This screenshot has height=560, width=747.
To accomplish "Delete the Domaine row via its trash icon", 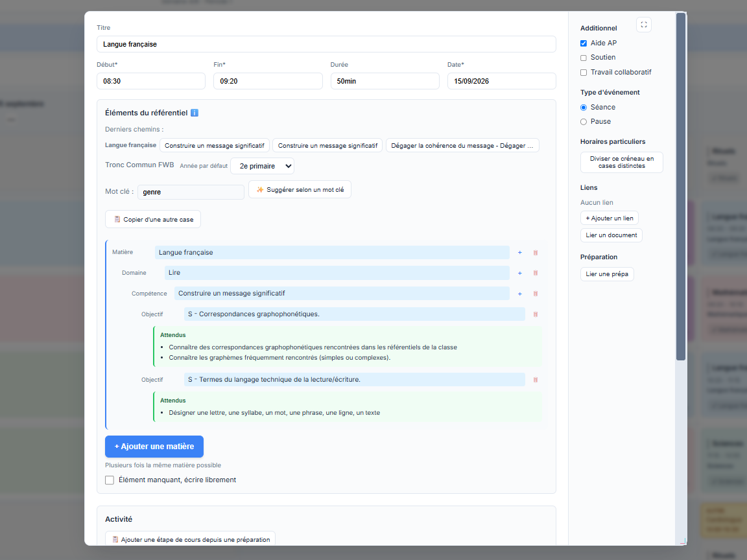I will [x=536, y=273].
